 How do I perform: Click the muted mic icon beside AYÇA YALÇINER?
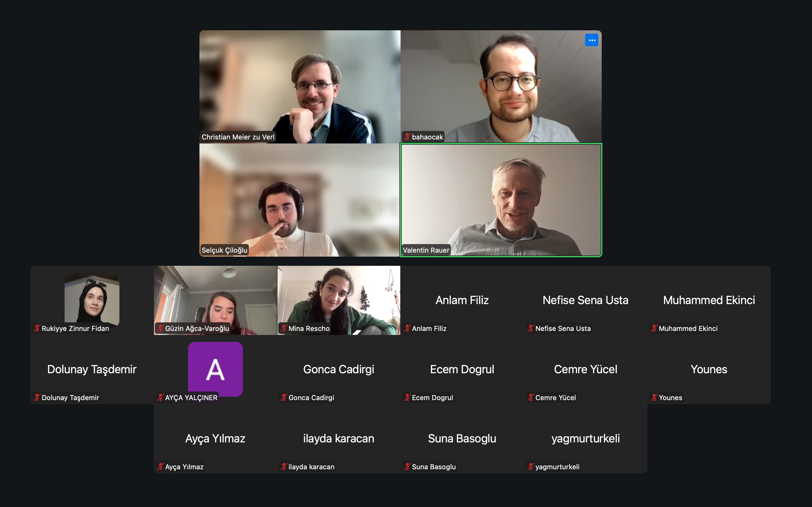tap(160, 397)
